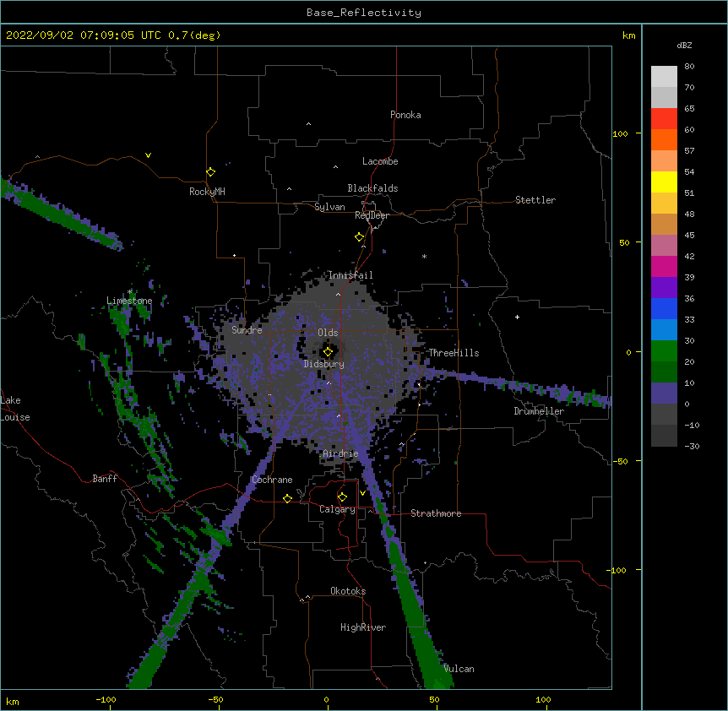The height and width of the screenshot is (711, 728).
Task: Click the Banff label
Action: (x=105, y=479)
